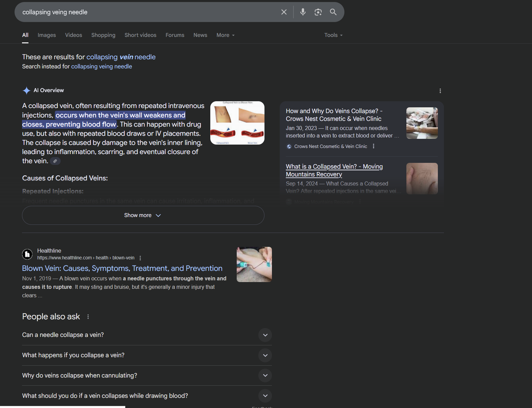This screenshot has width=532, height=408.
Task: Click the highlighted 'occurs when the vein's wall weakens' text
Action: tap(104, 120)
